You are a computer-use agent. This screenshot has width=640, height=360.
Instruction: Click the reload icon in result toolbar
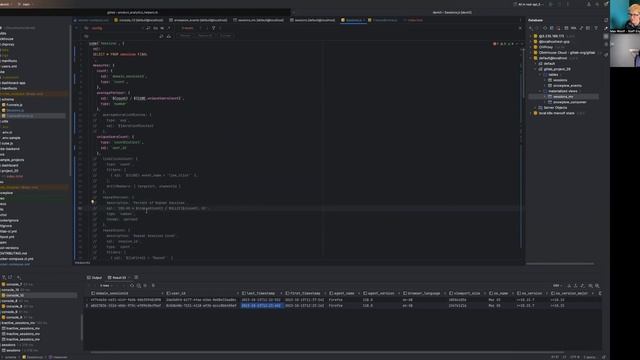(x=131, y=286)
